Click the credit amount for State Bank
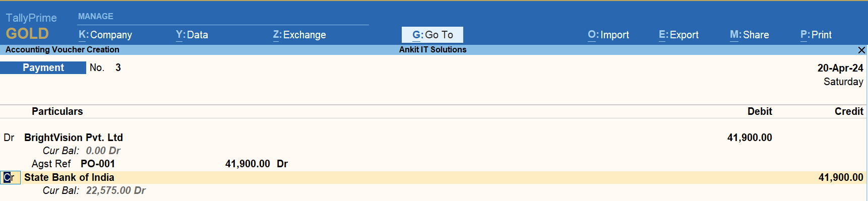The height and width of the screenshot is (201, 868). tap(841, 177)
